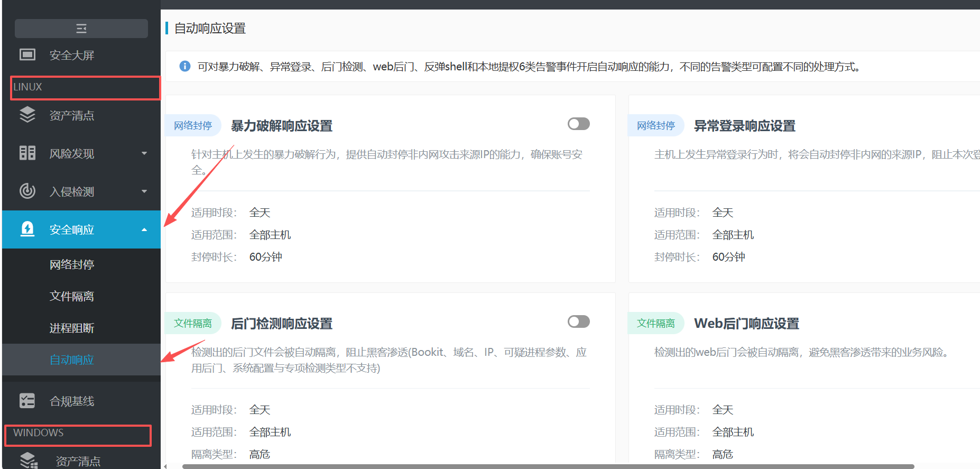The image size is (980, 469).
Task: Expand the 入侵检测 submenu arrow
Action: click(144, 191)
